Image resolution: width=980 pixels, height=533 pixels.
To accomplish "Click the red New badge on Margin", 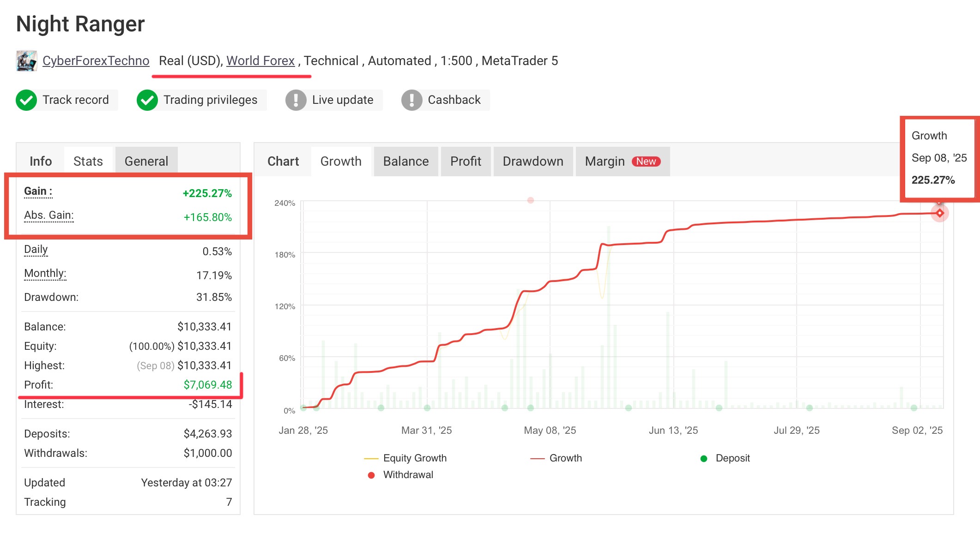I will pos(646,162).
